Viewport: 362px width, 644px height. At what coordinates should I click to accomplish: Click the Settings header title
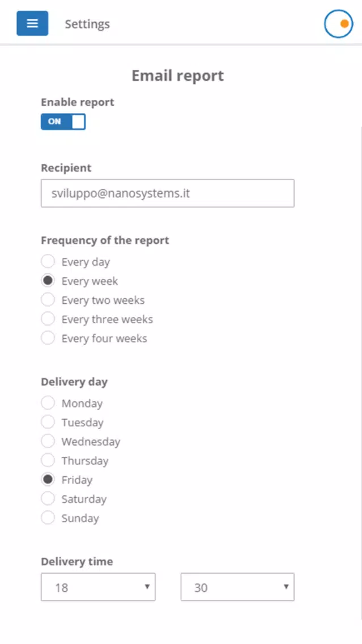87,24
